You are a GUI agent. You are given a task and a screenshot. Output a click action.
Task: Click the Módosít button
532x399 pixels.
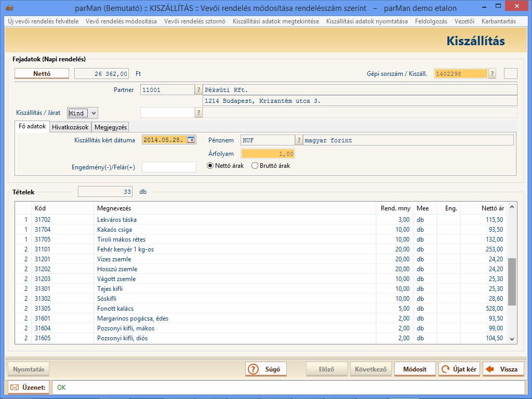[x=415, y=369]
